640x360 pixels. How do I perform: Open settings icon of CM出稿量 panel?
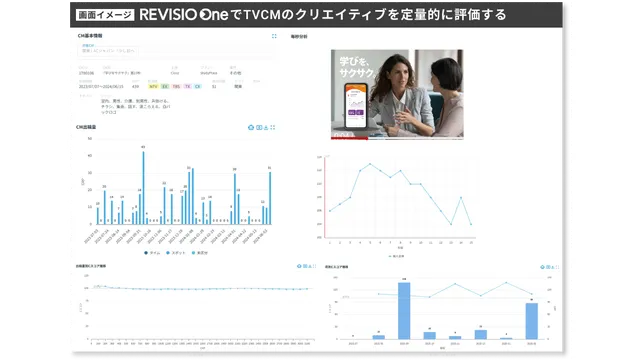tap(251, 127)
